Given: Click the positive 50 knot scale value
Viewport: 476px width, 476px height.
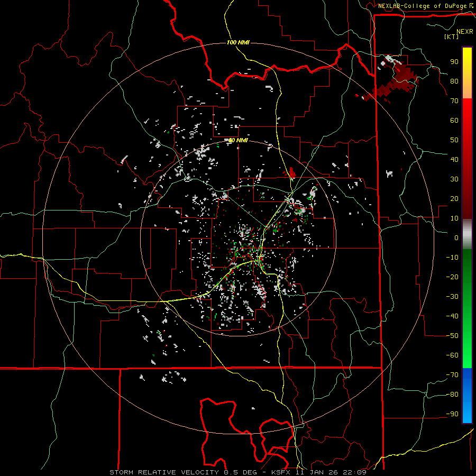Looking at the screenshot, I should tap(454, 140).
